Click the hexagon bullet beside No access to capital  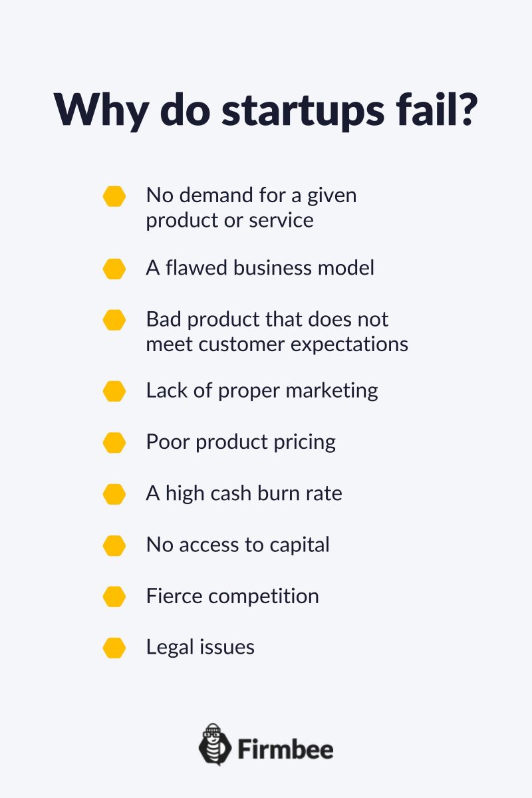pos(114,546)
